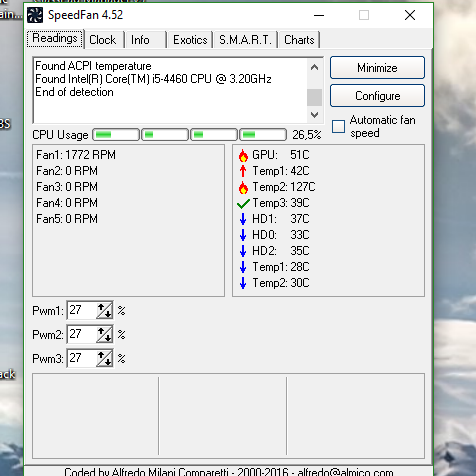This screenshot has height=476, width=476.
Task: Click the "Temp2: 127C" temperature text
Action: pyautogui.click(x=284, y=187)
